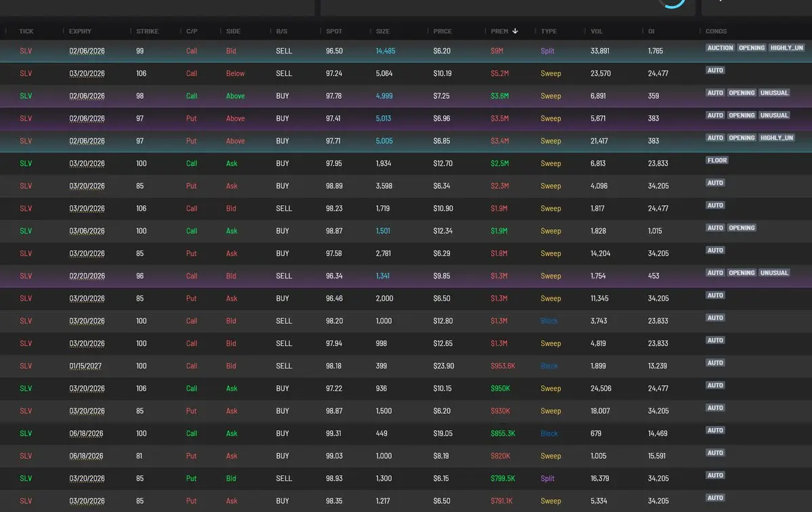Screen dimensions: 812x512
Task: Click the $23.90 price cell
Action: pyautogui.click(x=443, y=366)
